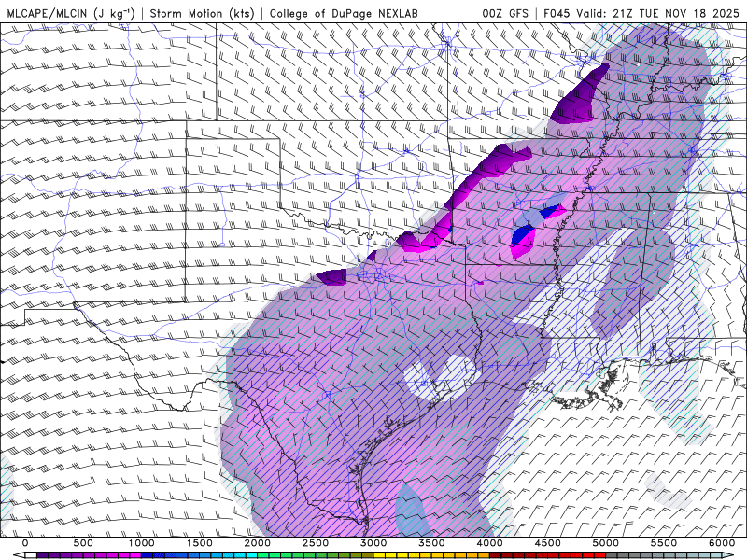Click the 3500 label on the color scale
This screenshot has width=747, height=560.
[432, 543]
